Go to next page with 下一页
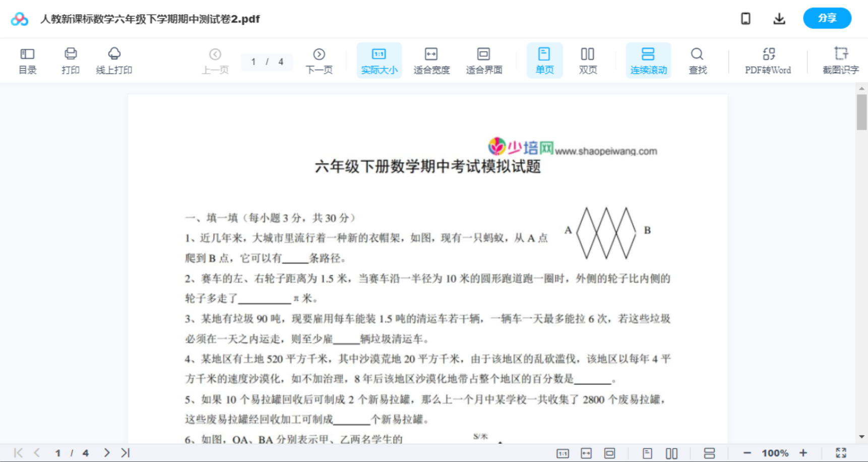Screen dimensions: 868x462 [319, 59]
